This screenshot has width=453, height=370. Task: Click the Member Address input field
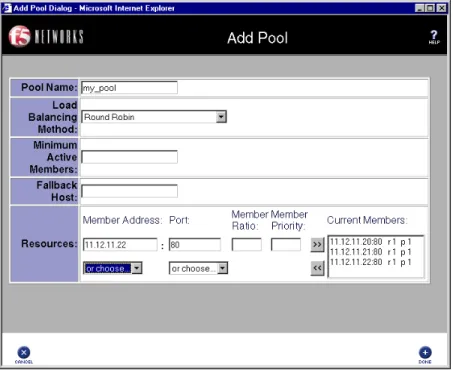point(120,244)
